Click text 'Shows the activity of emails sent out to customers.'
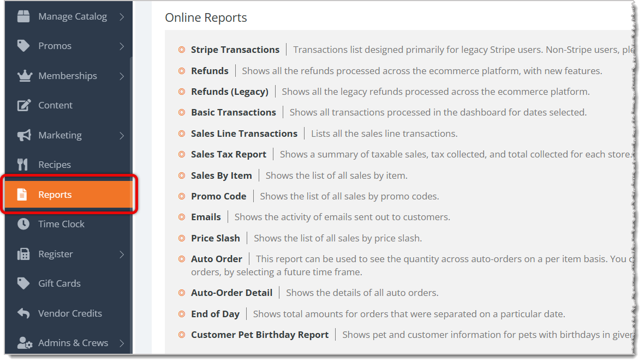Image resolution: width=644 pixels, height=363 pixels. point(342,217)
